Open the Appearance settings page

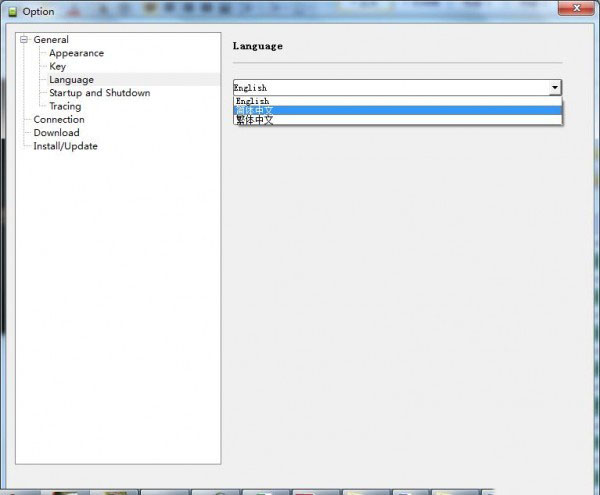pos(77,53)
